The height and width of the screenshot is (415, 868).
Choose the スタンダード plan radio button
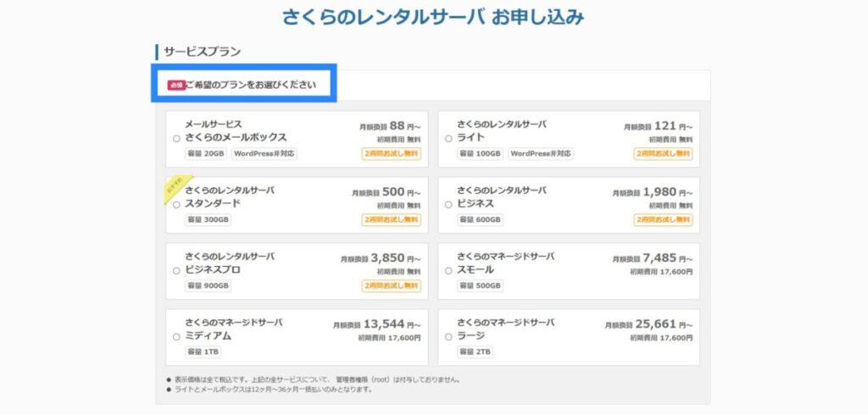pyautogui.click(x=176, y=204)
